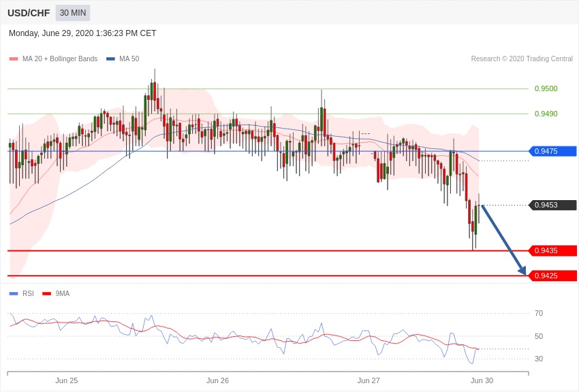
Task: Click the MA 20 + Bollinger Bands legend label
Action: tap(60, 59)
